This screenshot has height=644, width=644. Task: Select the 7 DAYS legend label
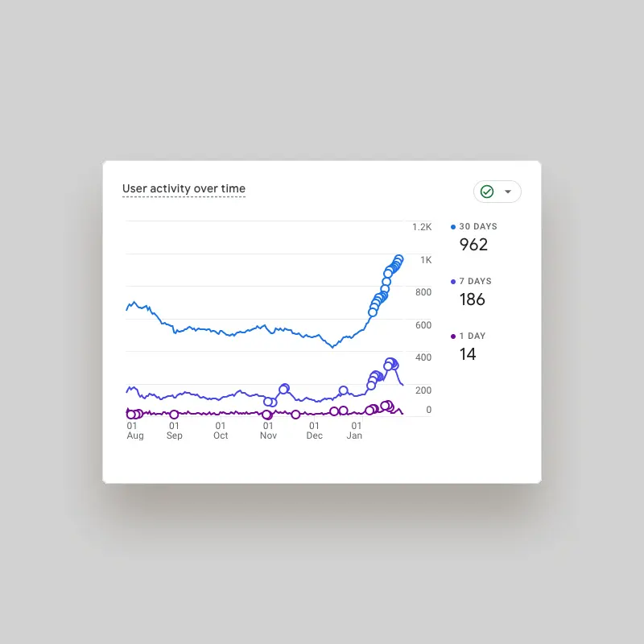point(475,282)
